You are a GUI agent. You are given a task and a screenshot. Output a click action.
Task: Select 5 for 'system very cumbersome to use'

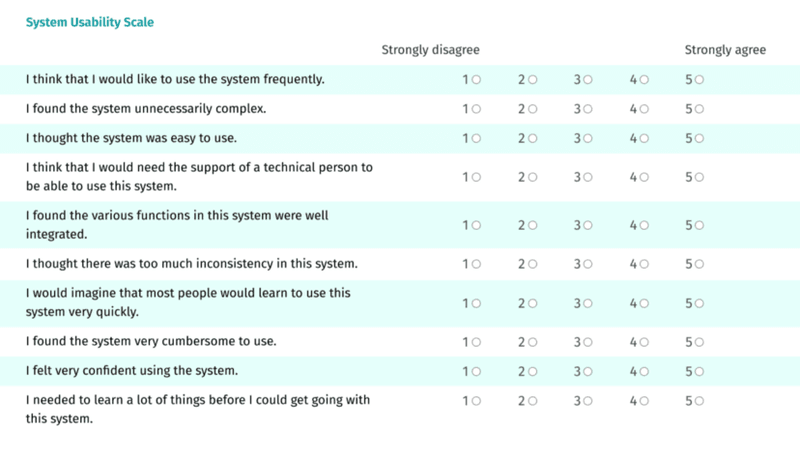click(x=699, y=342)
